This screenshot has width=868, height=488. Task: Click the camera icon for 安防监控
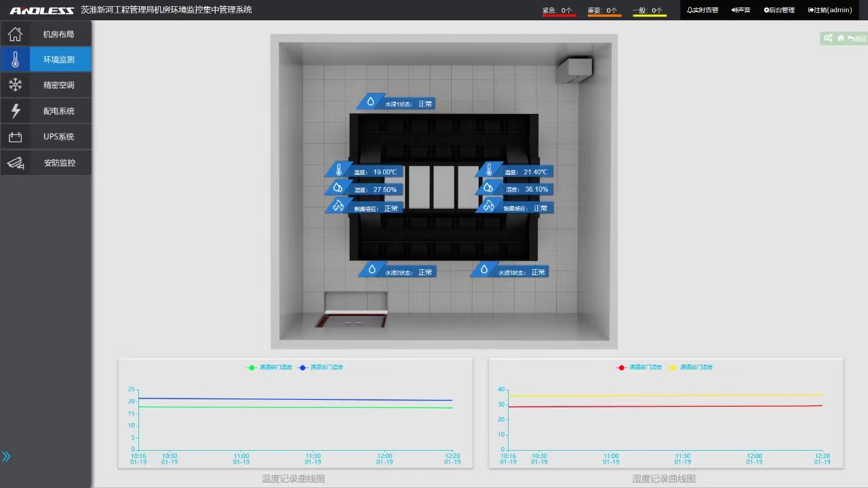pyautogui.click(x=15, y=163)
